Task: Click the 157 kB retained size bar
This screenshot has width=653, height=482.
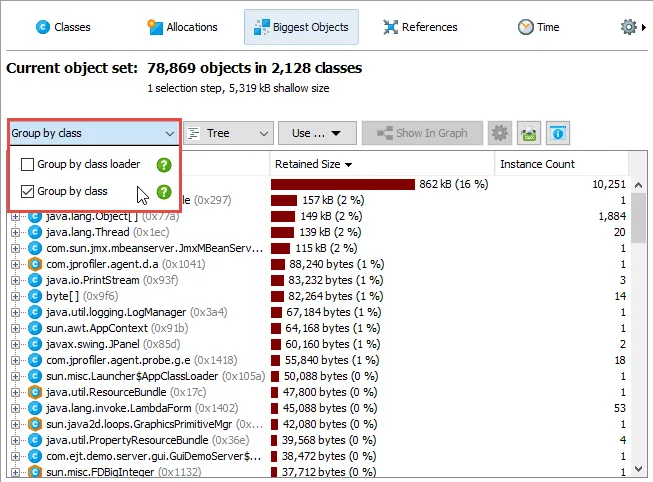Action: click(x=284, y=200)
